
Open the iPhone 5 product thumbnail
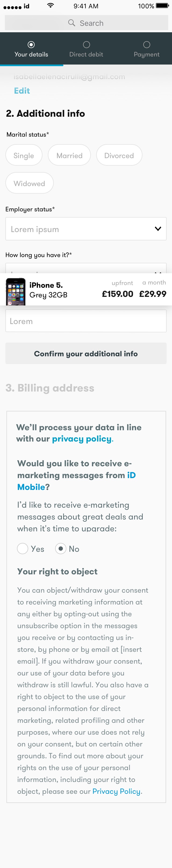pyautogui.click(x=16, y=291)
